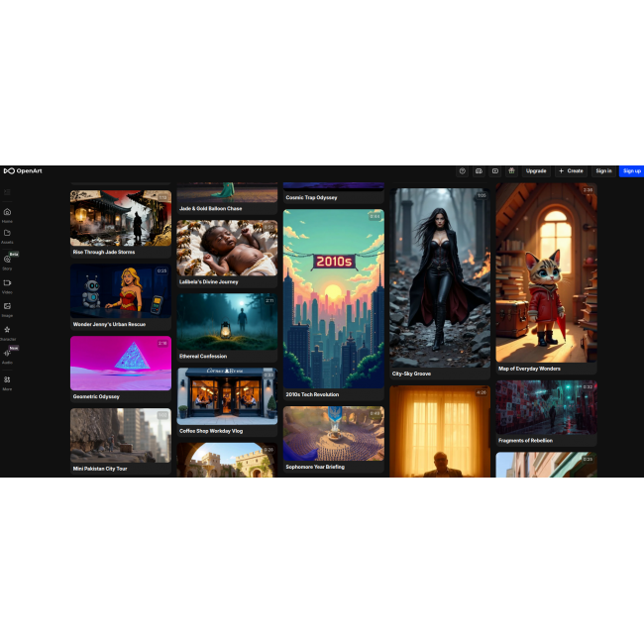Click the OpenArt logo
The height and width of the screenshot is (644, 644).
[22, 170]
